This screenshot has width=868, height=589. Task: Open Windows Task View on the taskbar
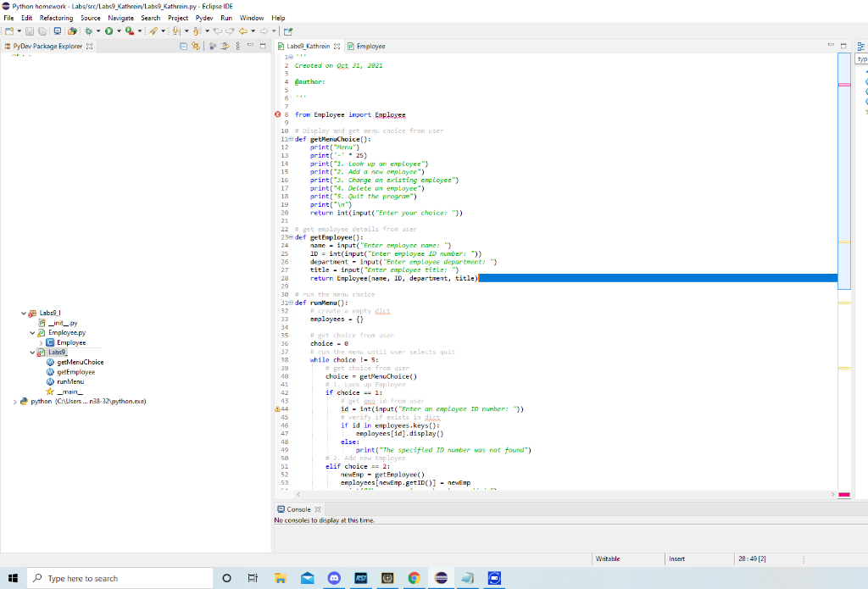[x=253, y=578]
